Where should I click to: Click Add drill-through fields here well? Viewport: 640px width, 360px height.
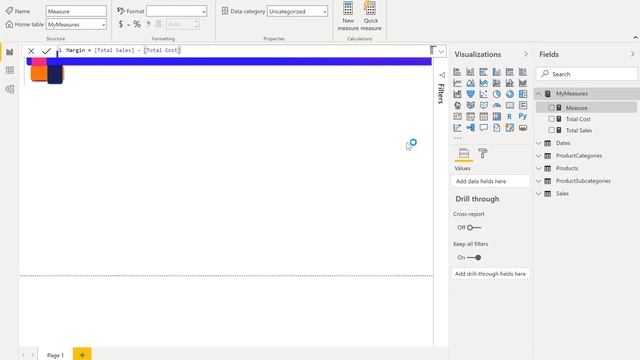tap(491, 274)
